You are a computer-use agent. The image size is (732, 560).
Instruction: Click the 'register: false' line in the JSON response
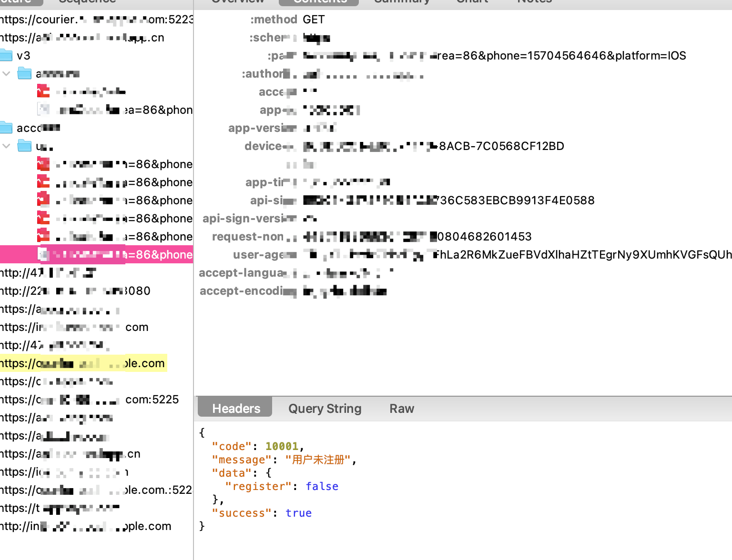point(281,486)
